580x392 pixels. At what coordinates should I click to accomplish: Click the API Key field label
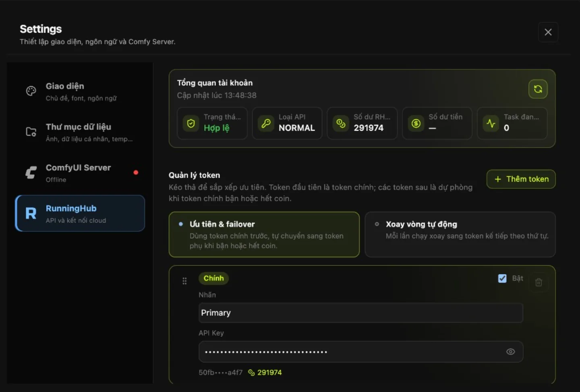coord(211,333)
